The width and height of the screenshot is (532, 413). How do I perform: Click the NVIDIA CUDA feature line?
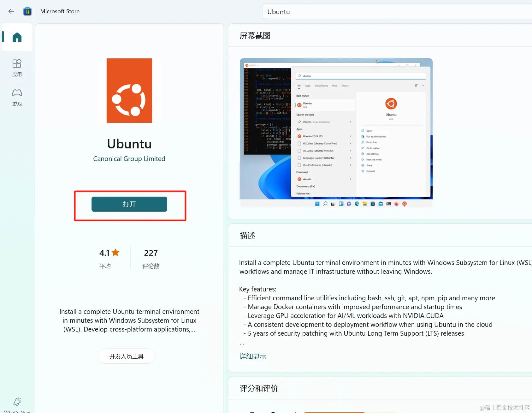tap(343, 316)
